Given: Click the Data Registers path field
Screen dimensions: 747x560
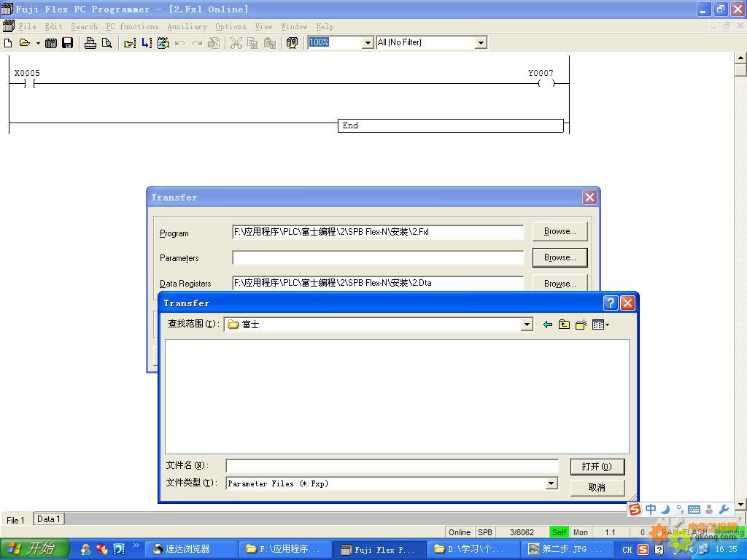Looking at the screenshot, I should pos(378,283).
